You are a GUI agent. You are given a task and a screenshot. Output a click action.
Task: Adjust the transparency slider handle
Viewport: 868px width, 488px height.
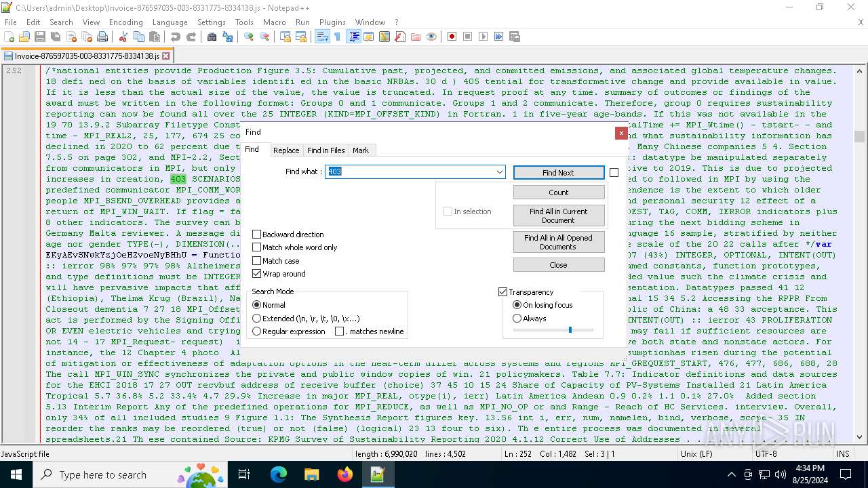(570, 330)
